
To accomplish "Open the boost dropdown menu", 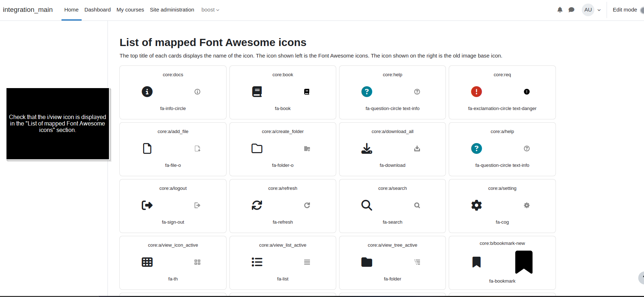I will pos(210,10).
